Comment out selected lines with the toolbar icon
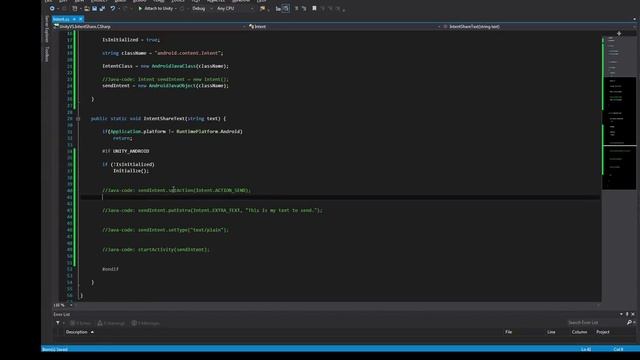Screen dimensions: 640x360 [x=297, y=8]
